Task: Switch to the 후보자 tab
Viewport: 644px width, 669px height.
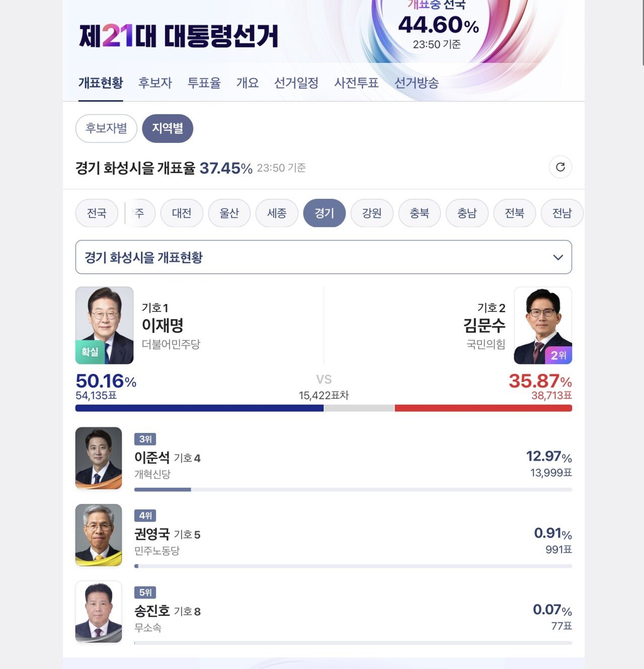Action: pyautogui.click(x=155, y=83)
